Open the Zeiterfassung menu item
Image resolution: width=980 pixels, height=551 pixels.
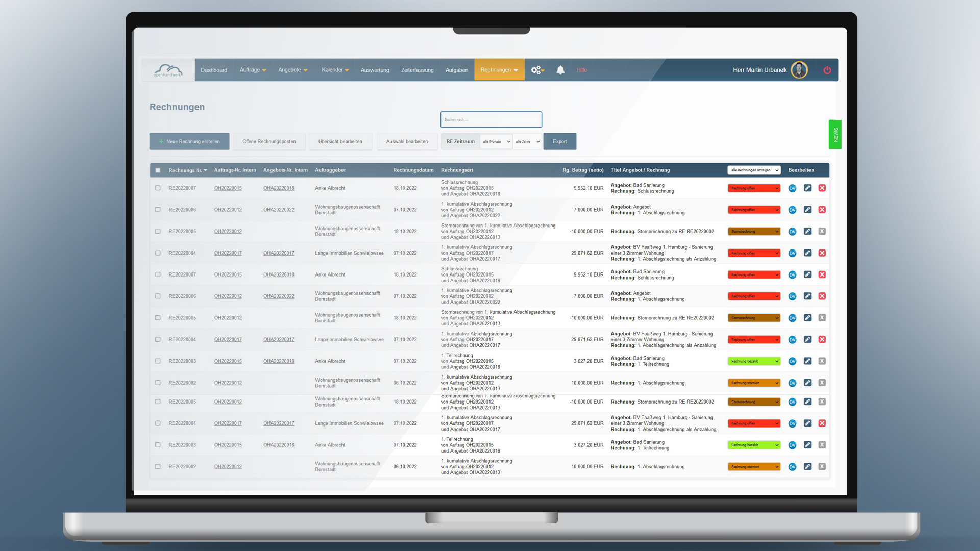click(x=417, y=70)
